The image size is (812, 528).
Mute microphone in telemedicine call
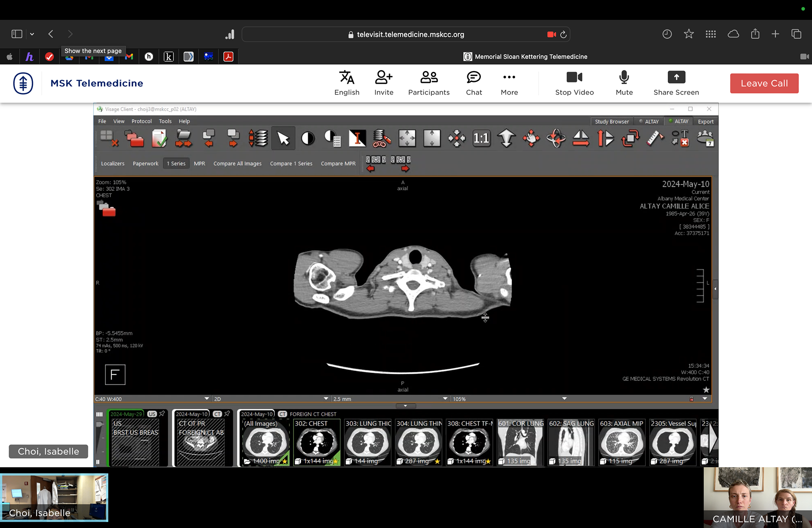624,83
